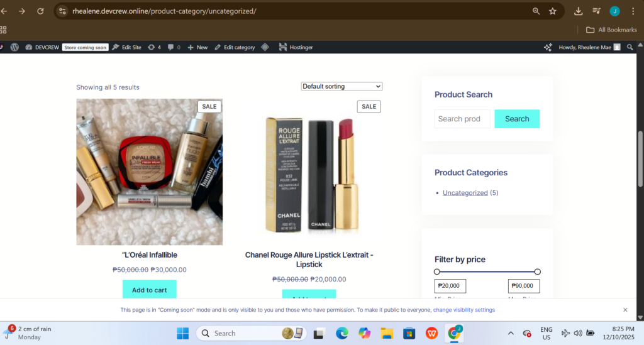Open Chrome downloads icon
Screen dimensions: 644x345
pos(579,11)
